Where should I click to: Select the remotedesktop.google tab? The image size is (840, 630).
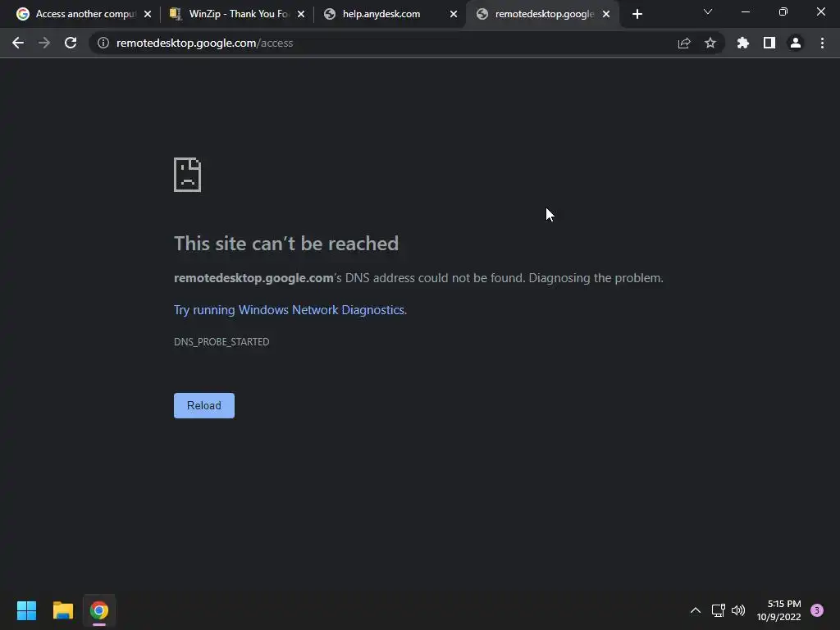tap(542, 14)
